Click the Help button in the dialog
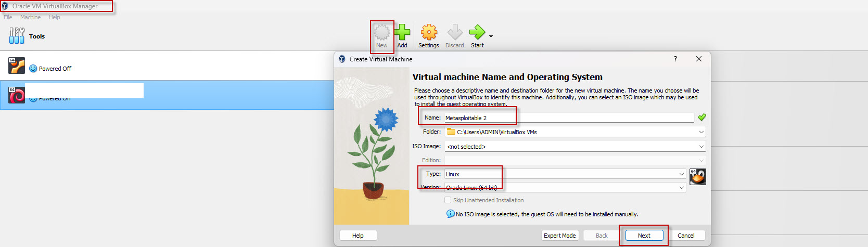This screenshot has width=868, height=247. click(x=358, y=236)
